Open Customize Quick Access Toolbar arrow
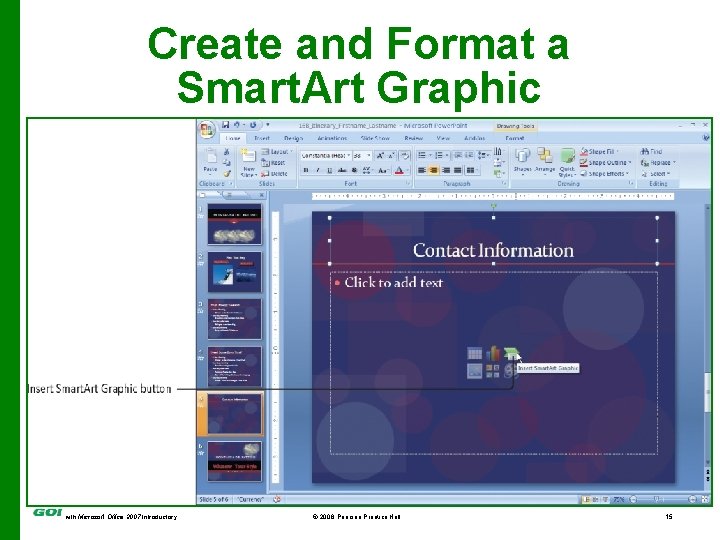 (x=268, y=125)
